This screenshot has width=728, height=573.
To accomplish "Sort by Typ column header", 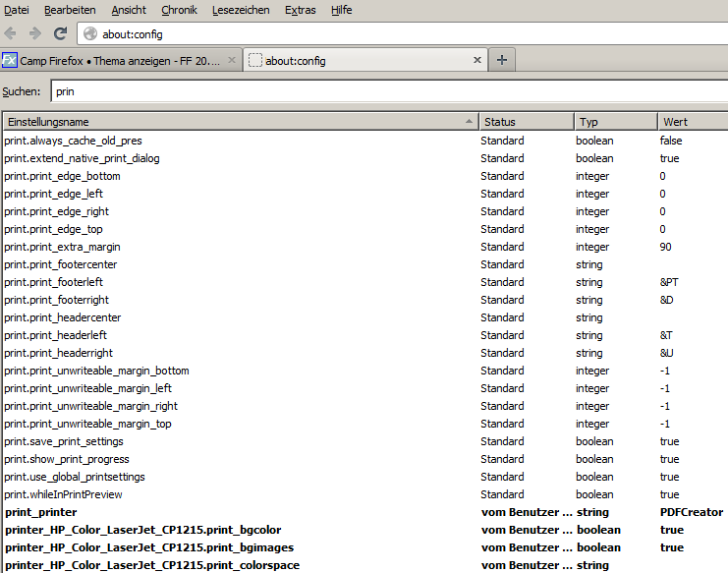I will coord(616,122).
